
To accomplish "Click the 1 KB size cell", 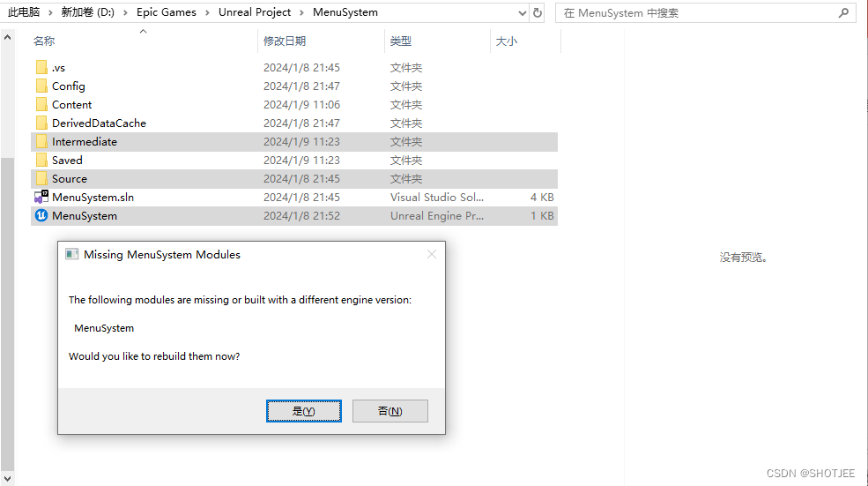I will click(x=542, y=215).
